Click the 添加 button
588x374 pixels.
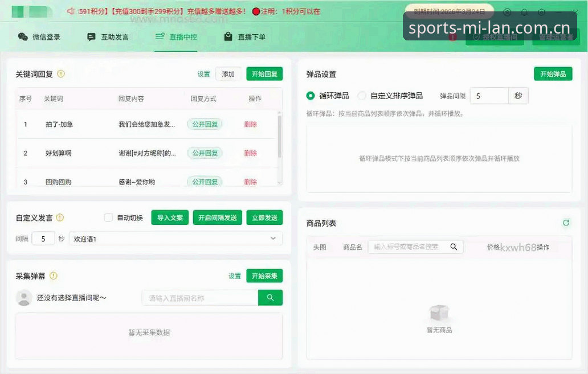click(228, 74)
